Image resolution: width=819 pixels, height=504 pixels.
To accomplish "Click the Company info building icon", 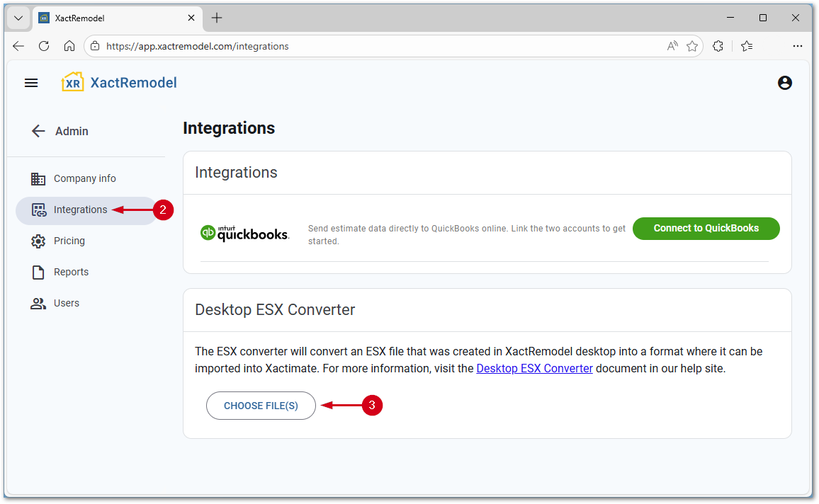I will coord(38,178).
